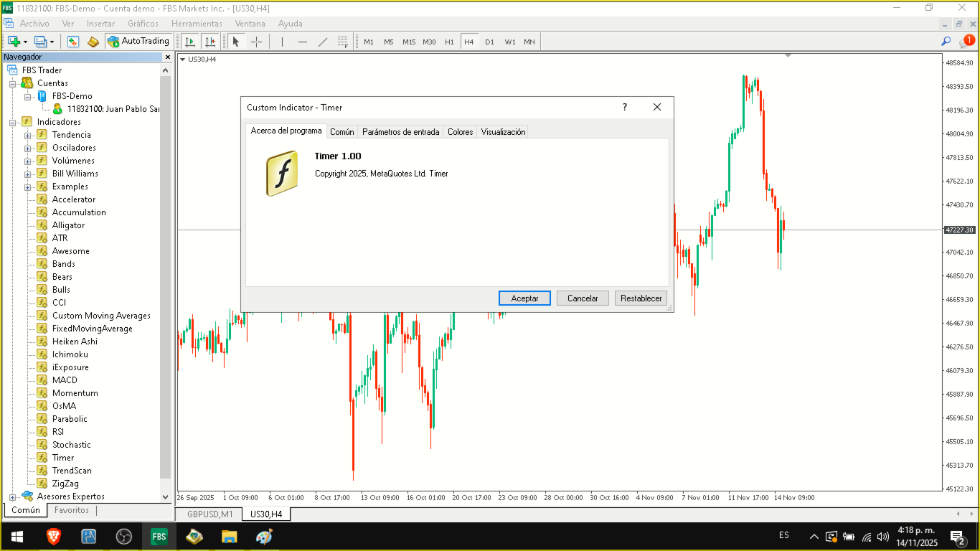
Task: Collapse the FBS-Demo account node
Action: coord(27,96)
